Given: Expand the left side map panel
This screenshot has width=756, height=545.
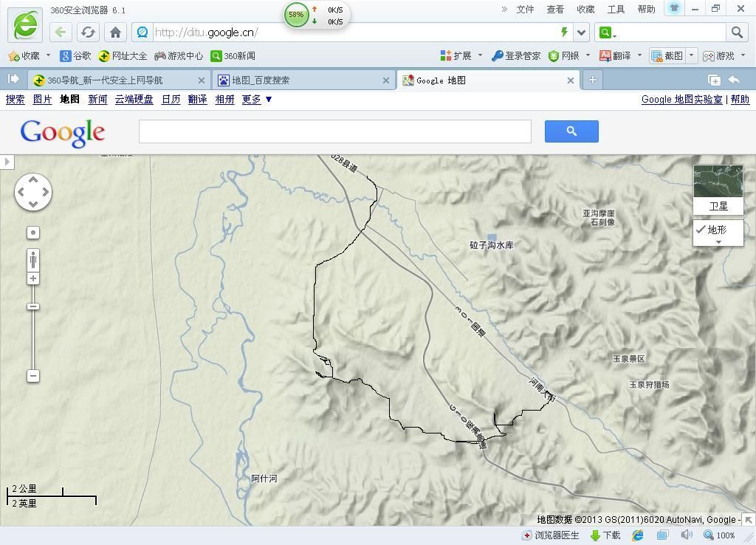Looking at the screenshot, I should pos(7,162).
